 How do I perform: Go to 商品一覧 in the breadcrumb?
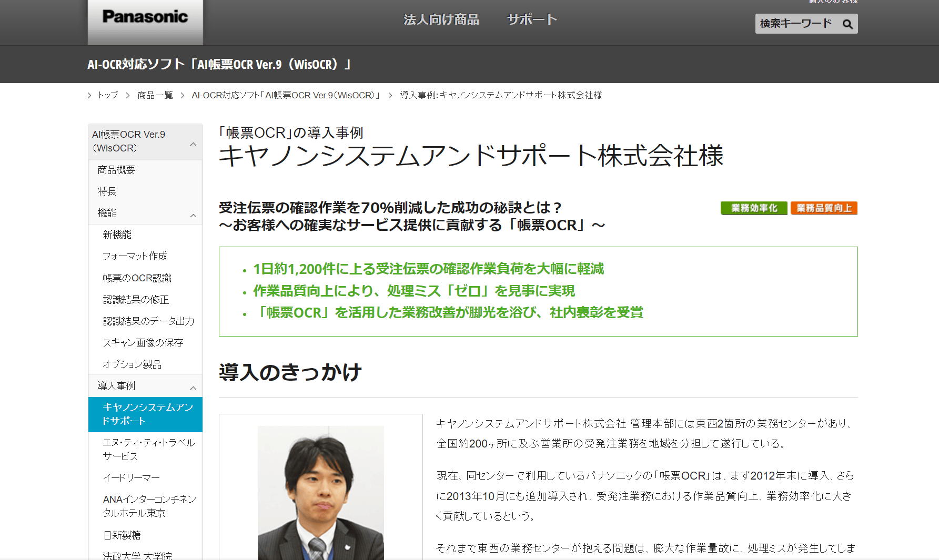click(x=155, y=95)
